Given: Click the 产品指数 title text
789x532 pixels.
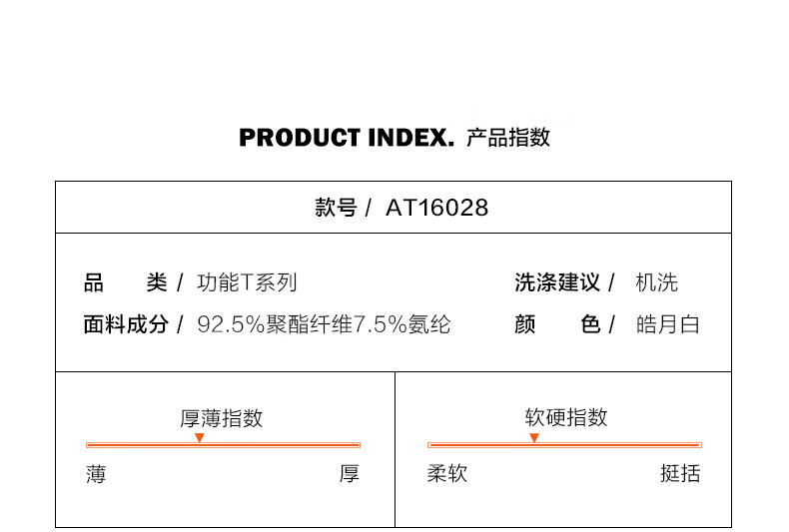Looking at the screenshot, I should [x=508, y=138].
